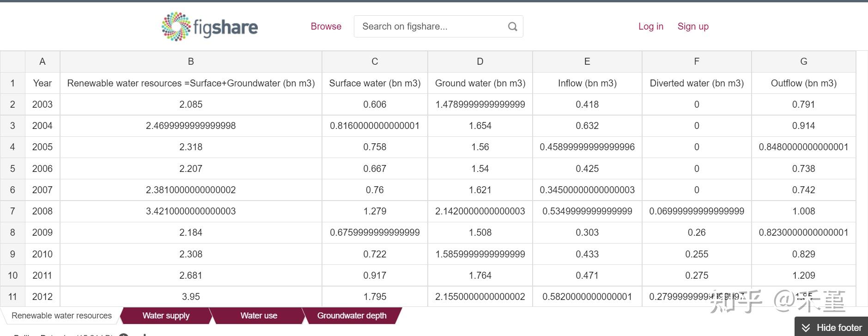
Task: Select the Renewable water resources sheet tab
Action: click(x=61, y=316)
